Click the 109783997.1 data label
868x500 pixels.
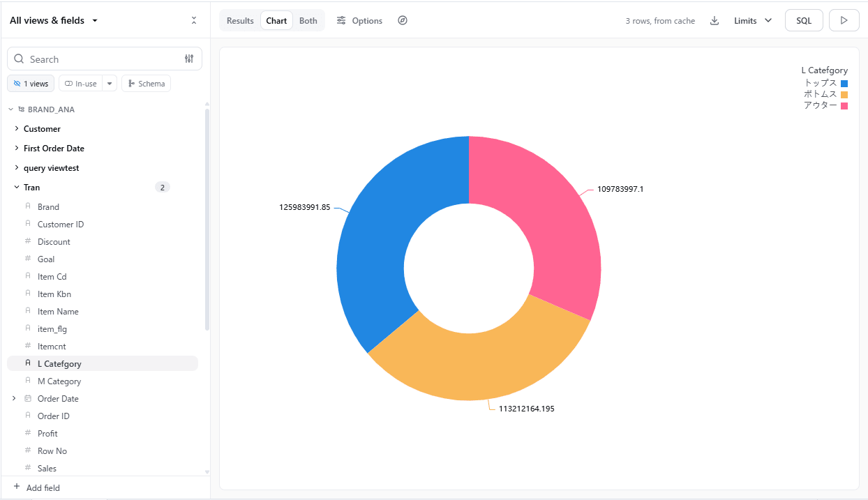620,189
